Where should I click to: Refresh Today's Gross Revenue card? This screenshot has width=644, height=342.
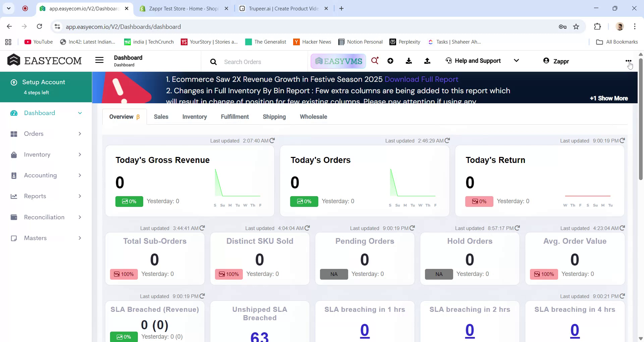coord(272,140)
